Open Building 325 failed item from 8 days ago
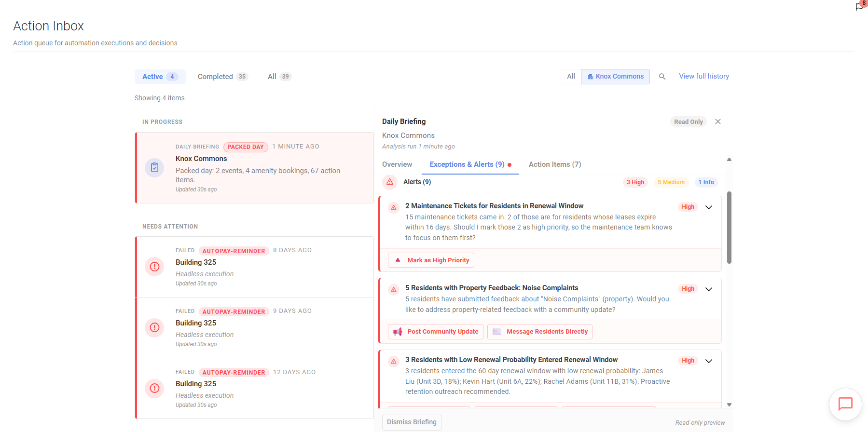The image size is (868, 432). point(254,267)
